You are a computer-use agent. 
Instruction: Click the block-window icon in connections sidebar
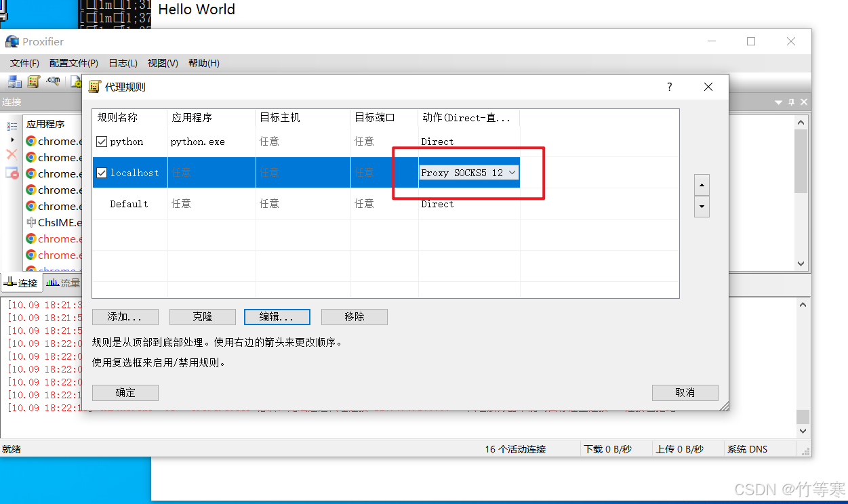coord(12,173)
